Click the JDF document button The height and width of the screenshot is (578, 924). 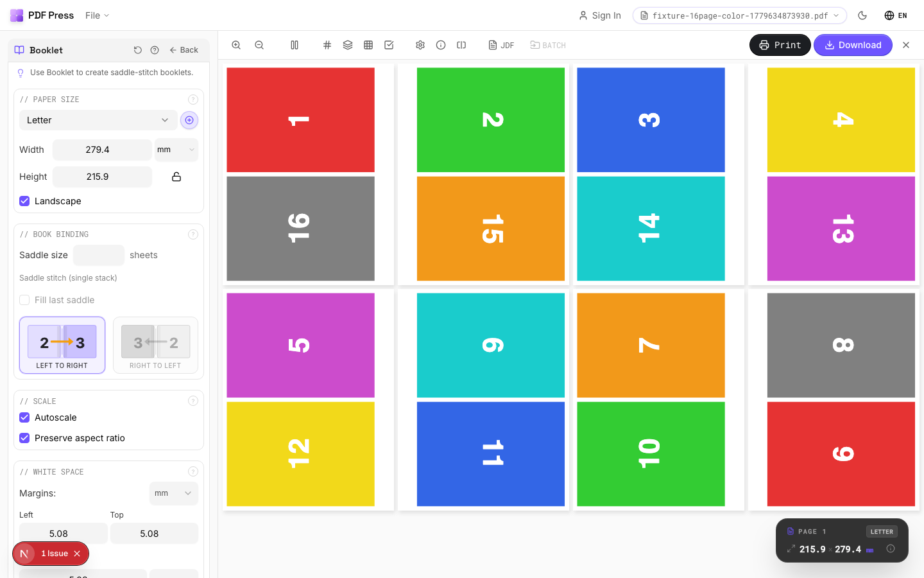(501, 45)
